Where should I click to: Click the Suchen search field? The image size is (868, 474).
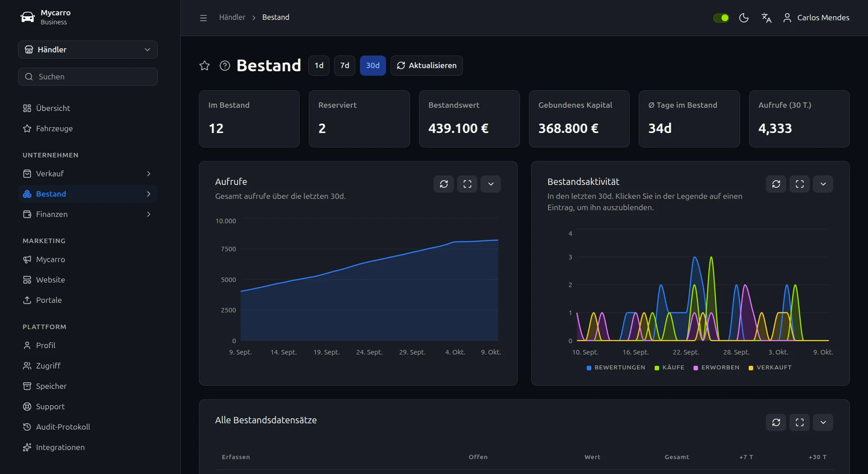point(88,77)
